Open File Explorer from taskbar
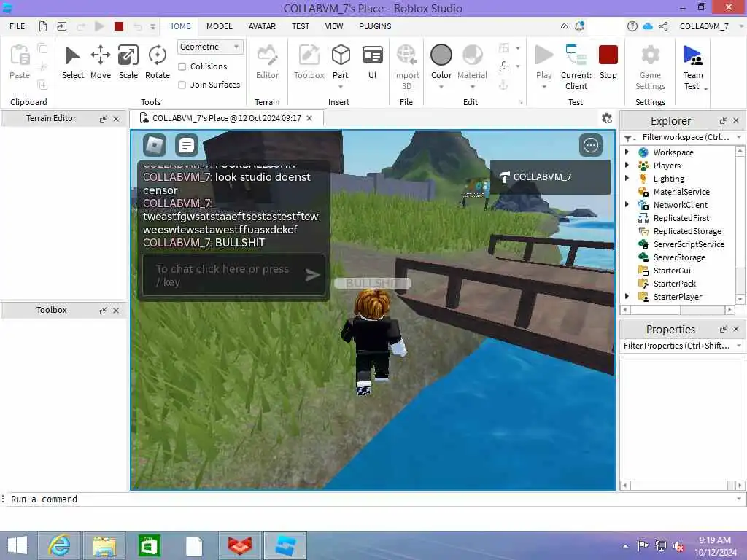Screen dimensions: 747x560 click(x=104, y=545)
